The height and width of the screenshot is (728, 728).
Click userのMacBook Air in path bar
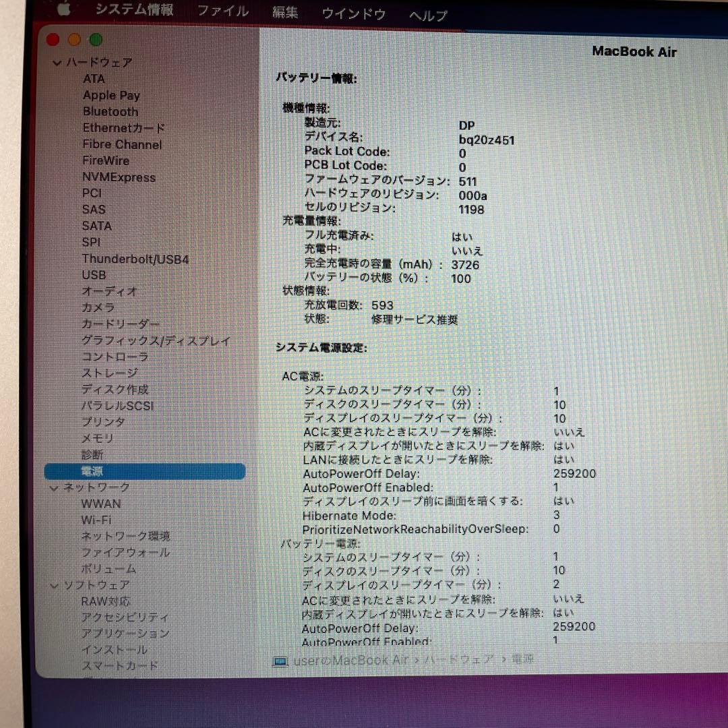(351, 660)
